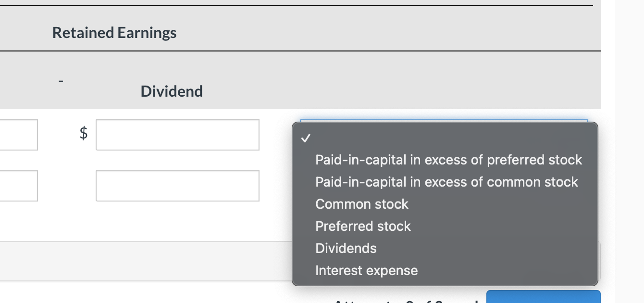This screenshot has height=303, width=644.
Task: Click the "Retained Earnings" section header
Action: click(114, 32)
